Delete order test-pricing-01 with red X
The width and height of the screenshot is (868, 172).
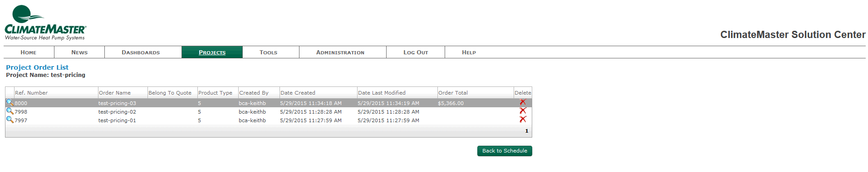point(523,119)
